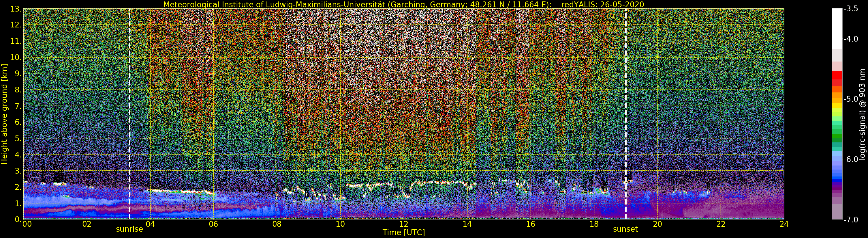The height and width of the screenshot is (238, 868).
Task: Click the '2.' height axis tick label
Action: [18, 187]
